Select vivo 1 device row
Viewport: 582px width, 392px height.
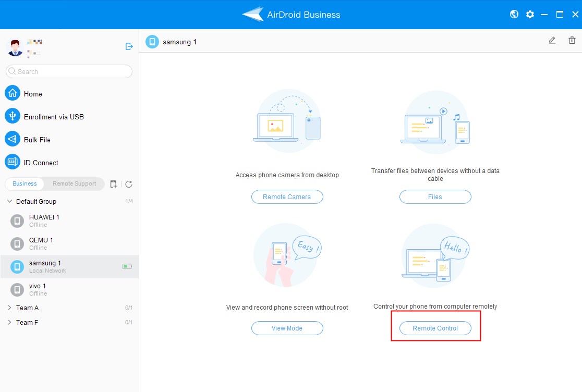point(69,290)
